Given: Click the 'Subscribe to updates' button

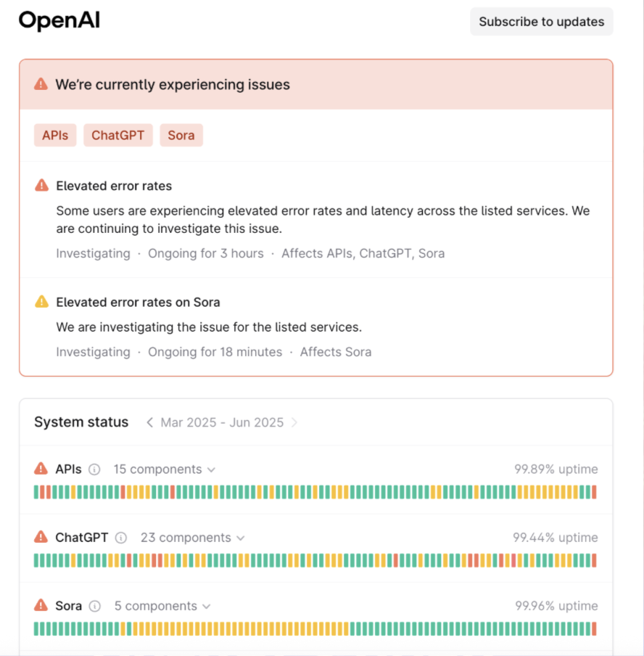Looking at the screenshot, I should click(541, 22).
